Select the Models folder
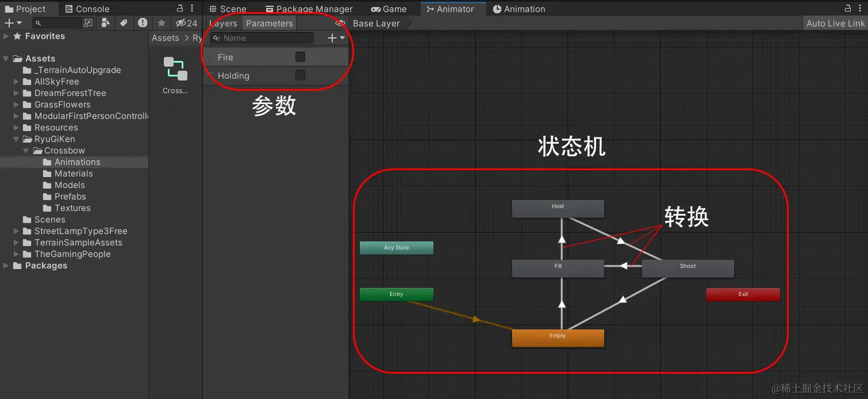The image size is (868, 399). click(x=70, y=185)
